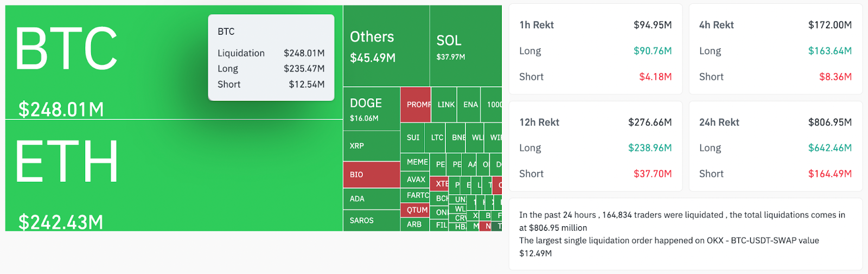Click the red QTUM tile
Viewport: 868px width, 274px height.
coord(417,210)
